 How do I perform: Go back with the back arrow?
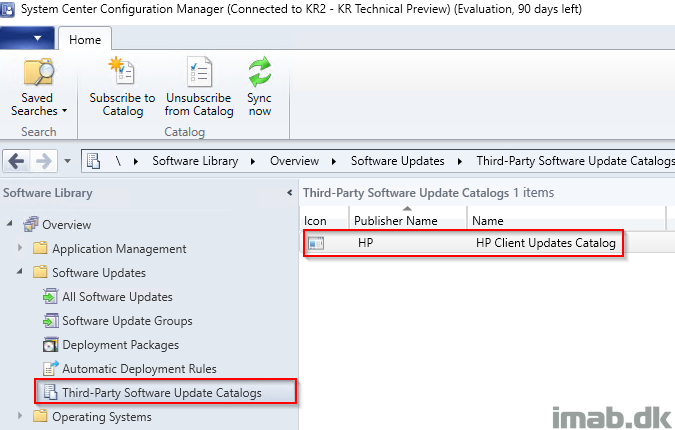[x=16, y=161]
